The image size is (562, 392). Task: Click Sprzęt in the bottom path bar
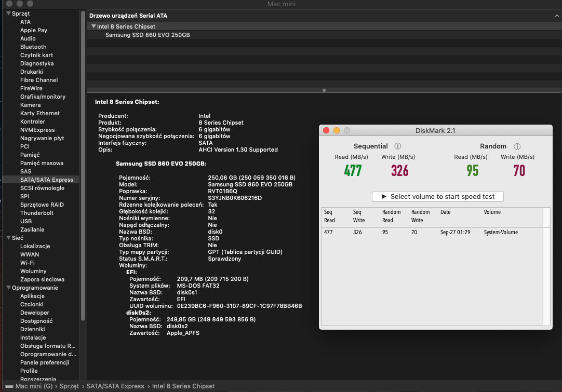(x=69, y=386)
